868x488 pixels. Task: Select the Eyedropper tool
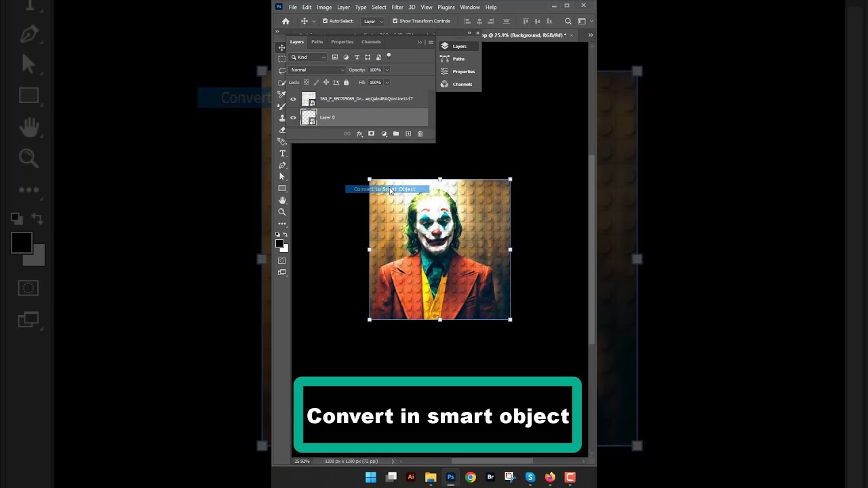[281, 94]
